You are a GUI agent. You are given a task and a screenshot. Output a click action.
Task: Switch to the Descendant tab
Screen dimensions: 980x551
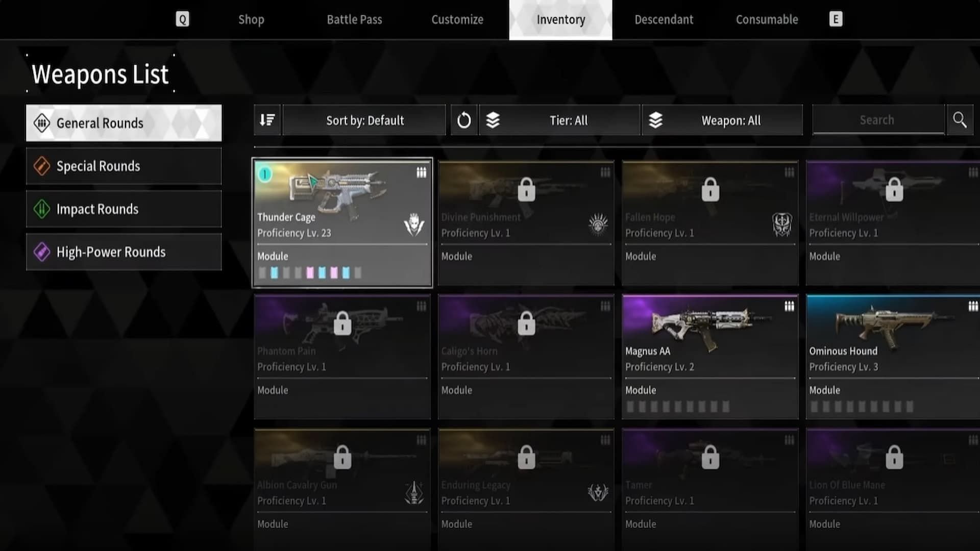[664, 19]
